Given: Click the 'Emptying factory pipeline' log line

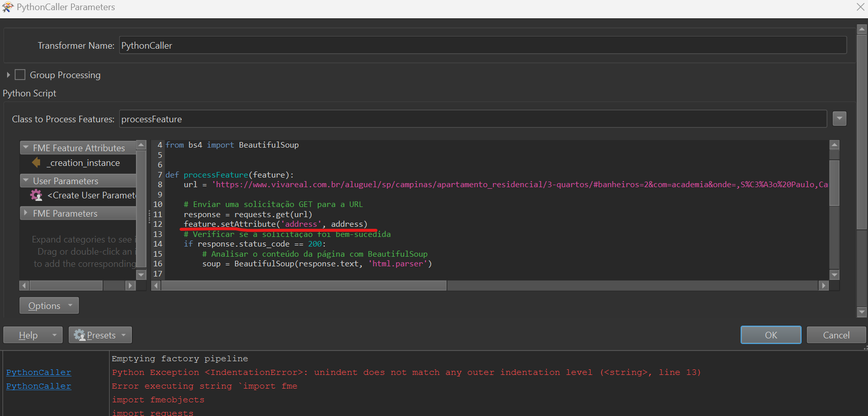Looking at the screenshot, I should coord(180,359).
